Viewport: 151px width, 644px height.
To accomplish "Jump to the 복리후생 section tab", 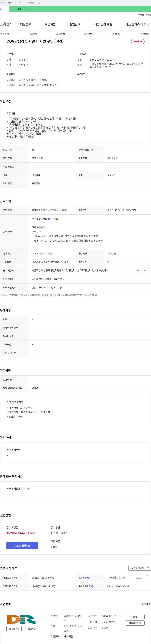I will tap(89, 34).
